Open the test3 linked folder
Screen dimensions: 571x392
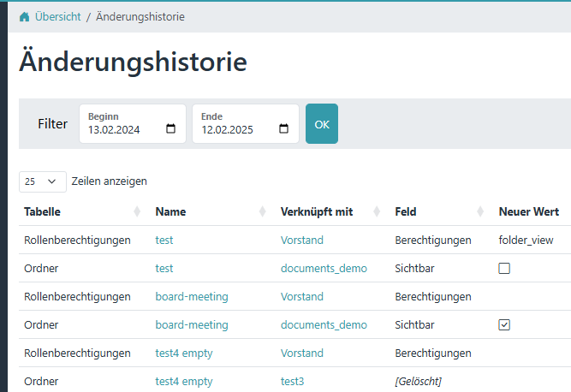point(294,381)
